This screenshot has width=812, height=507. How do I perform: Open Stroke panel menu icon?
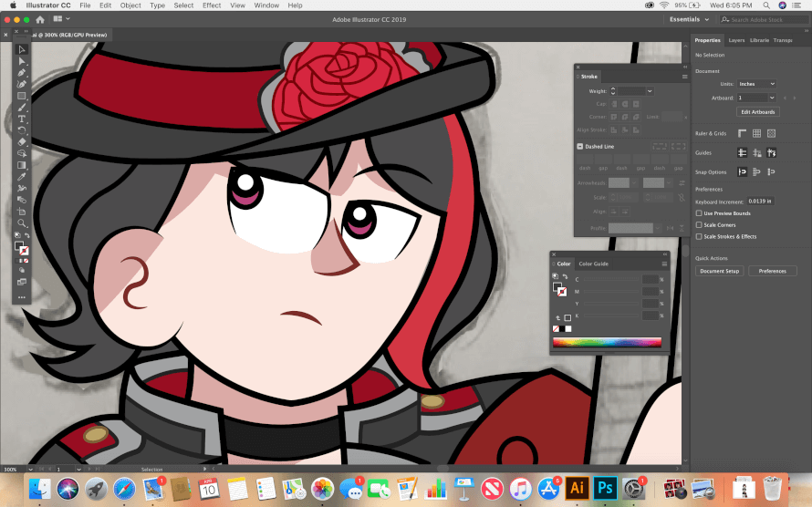[x=684, y=77]
